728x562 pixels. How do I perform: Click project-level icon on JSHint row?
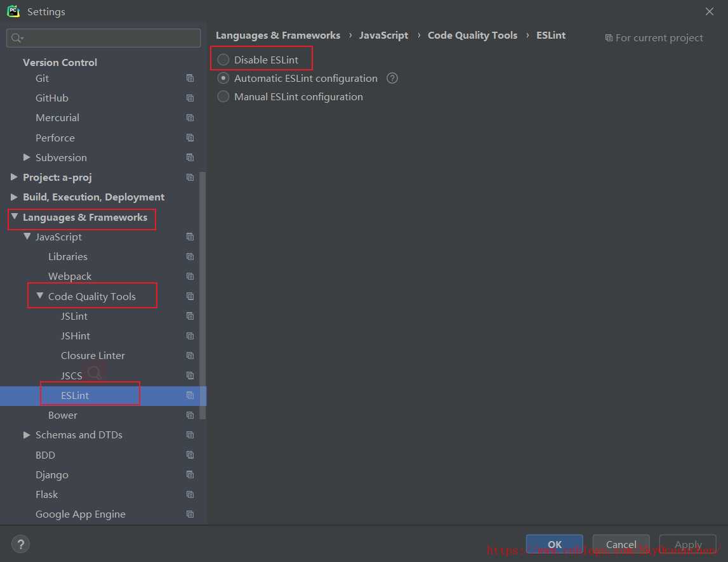(x=190, y=336)
